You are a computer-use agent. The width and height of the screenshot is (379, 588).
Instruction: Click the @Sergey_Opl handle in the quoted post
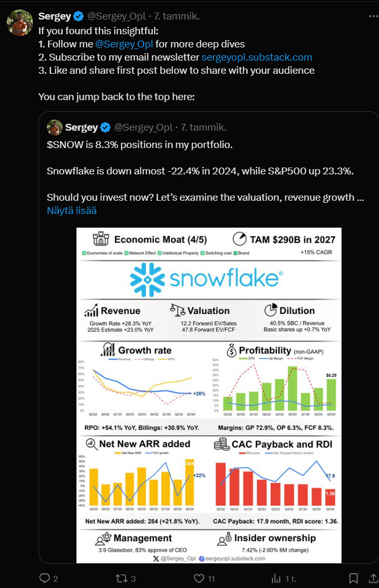(143, 128)
